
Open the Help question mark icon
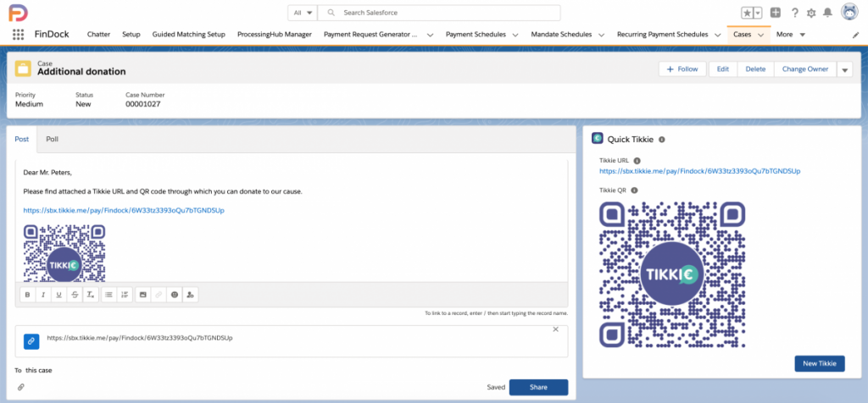click(x=795, y=13)
